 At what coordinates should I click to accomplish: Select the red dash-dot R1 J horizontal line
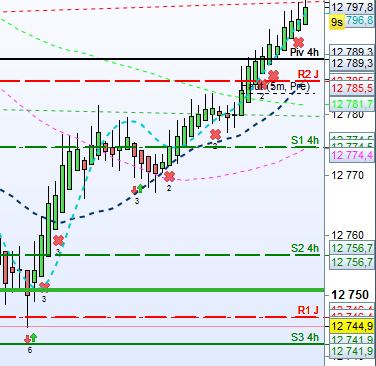tap(162, 317)
